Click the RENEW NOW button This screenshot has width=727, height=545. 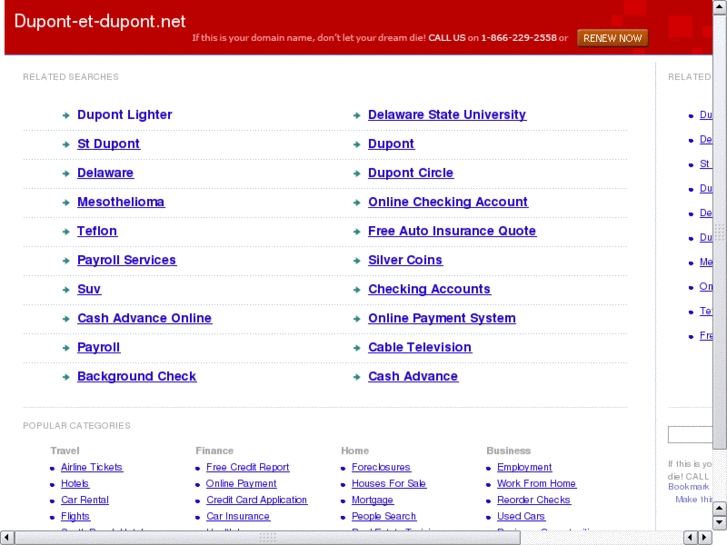pyautogui.click(x=612, y=38)
